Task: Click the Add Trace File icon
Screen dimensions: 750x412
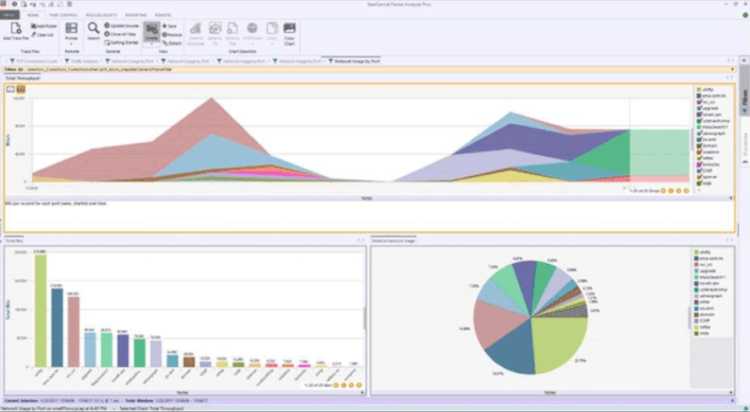Action: pyautogui.click(x=15, y=31)
